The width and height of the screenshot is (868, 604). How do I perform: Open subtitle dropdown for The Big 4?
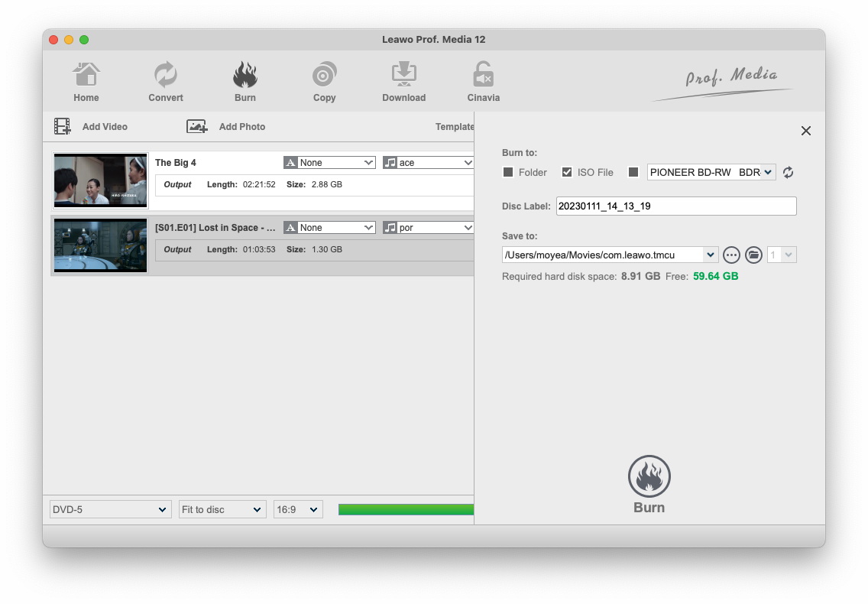pyautogui.click(x=330, y=163)
